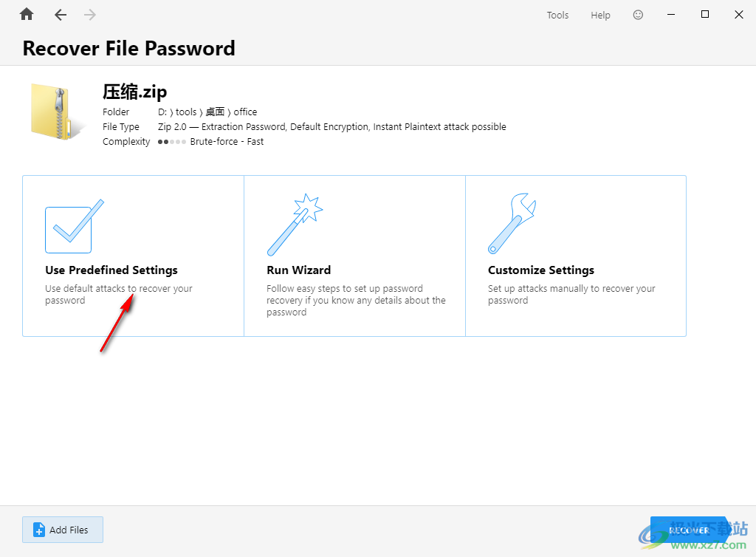Minimize the application window
The image size is (756, 557).
tap(670, 15)
